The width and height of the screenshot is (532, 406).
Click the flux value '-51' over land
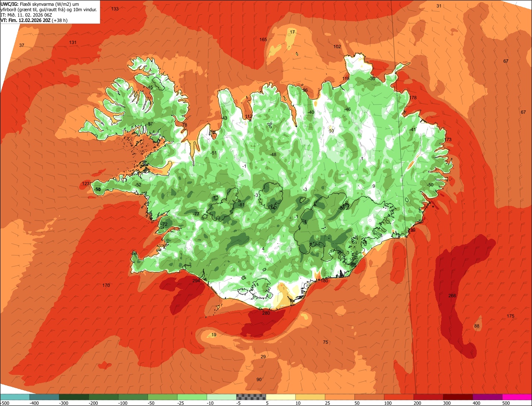214,153
